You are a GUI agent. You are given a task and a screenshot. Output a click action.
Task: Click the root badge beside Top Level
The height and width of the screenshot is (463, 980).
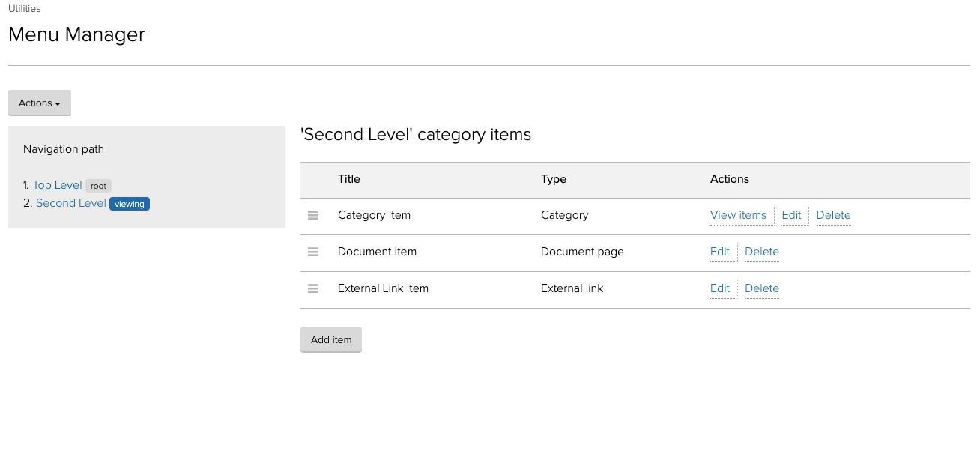(98, 186)
